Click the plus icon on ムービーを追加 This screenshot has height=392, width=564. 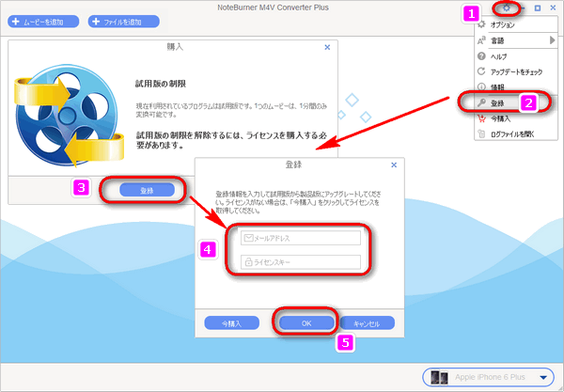point(15,22)
